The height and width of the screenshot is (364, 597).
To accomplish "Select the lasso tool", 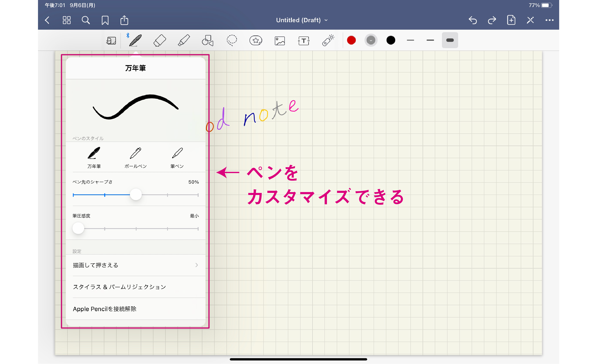I will coord(232,40).
